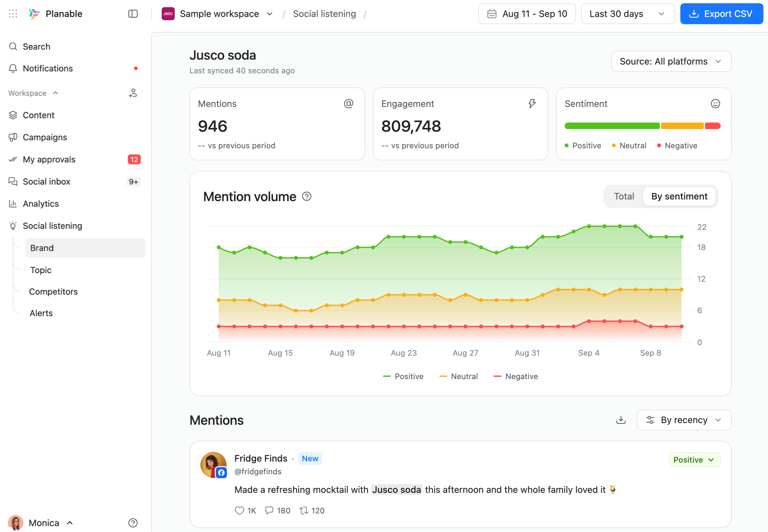The image size is (768, 532).
Task: Switch the chart to By sentiment view
Action: click(679, 196)
